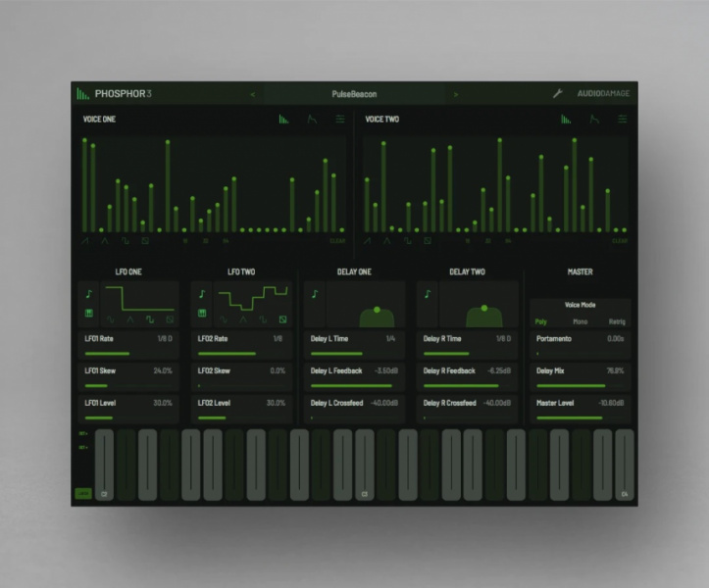709x588 pixels.
Task: Select random waveform for LFO Two
Action: pos(283,319)
